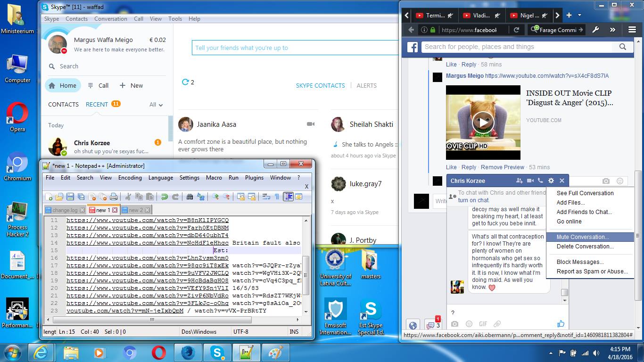Click Facebook chat message scrollbar thumb
Image resolution: width=644 pixels, height=362 pixels.
(x=564, y=293)
